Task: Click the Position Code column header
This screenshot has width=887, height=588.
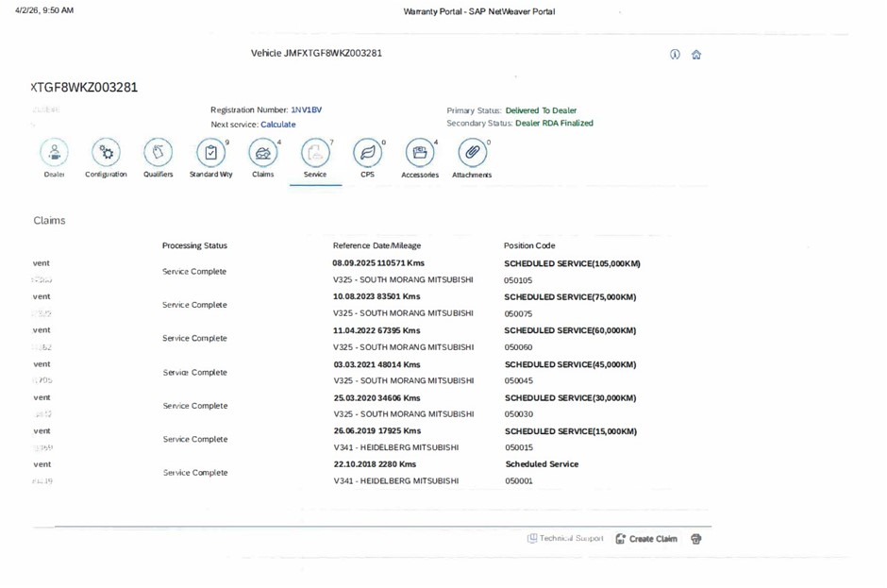Action: 529,246
